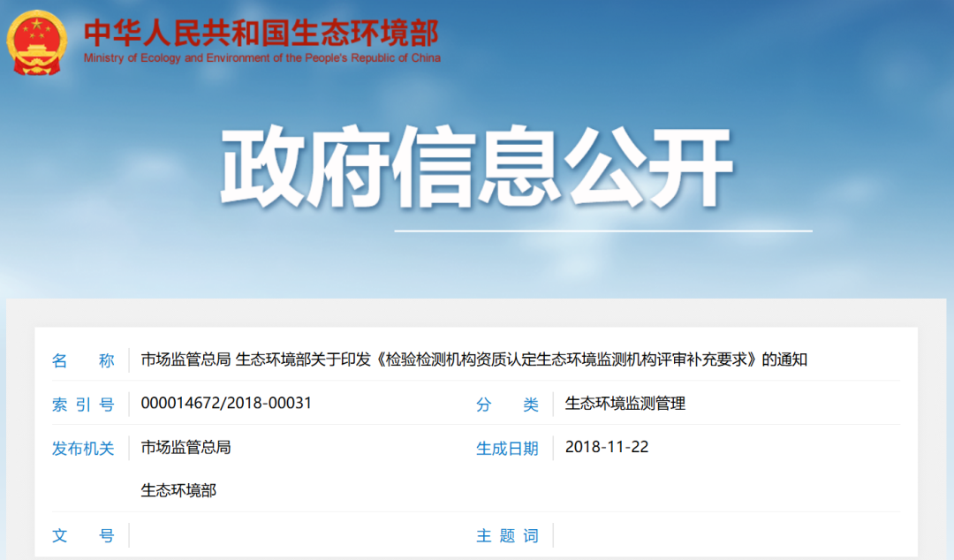The height and width of the screenshot is (560, 954).
Task: Click the 发布机关 field label
Action: pos(83,449)
